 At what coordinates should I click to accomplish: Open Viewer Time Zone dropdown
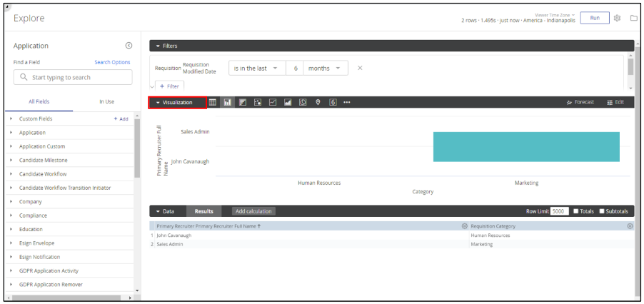point(555,15)
